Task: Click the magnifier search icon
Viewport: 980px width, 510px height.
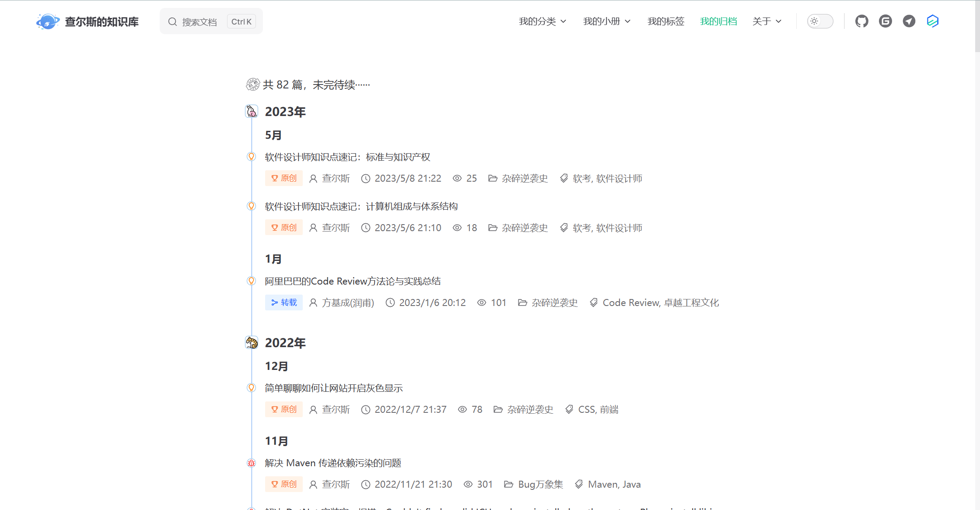Action: click(172, 22)
